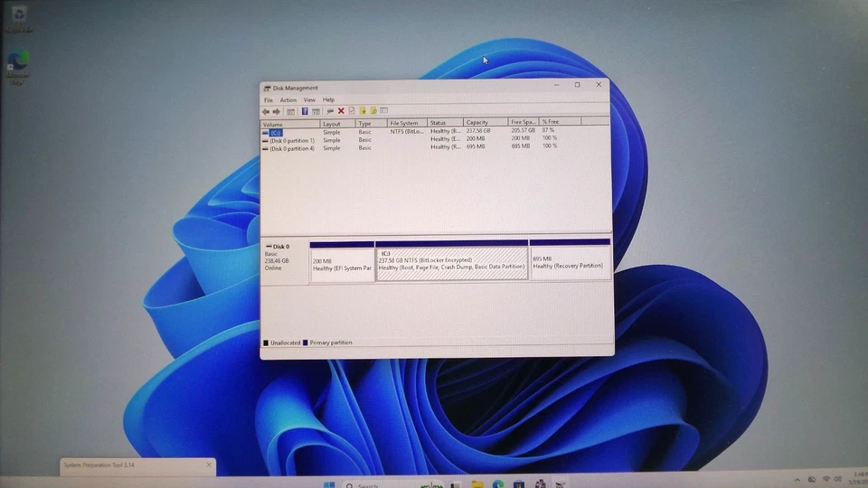Sort by the Status column header
This screenshot has width=868, height=488.
pyautogui.click(x=445, y=123)
